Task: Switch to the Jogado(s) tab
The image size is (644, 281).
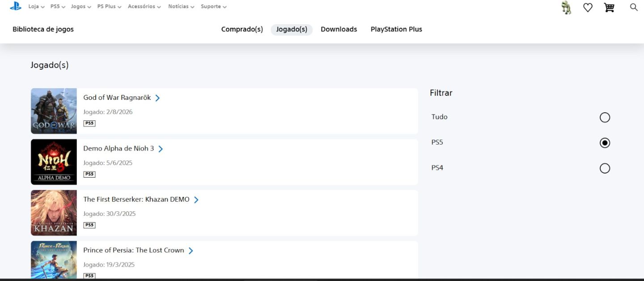Action: tap(292, 30)
